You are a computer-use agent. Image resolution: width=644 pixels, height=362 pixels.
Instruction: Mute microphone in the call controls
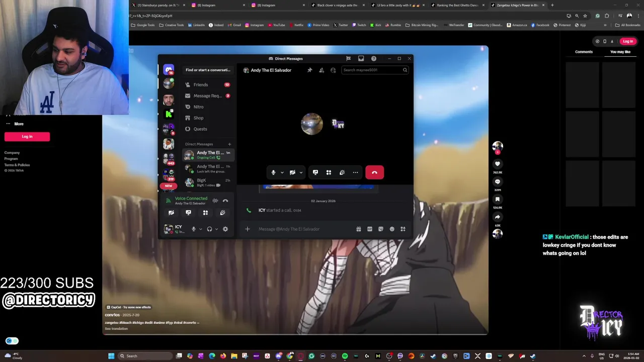click(x=273, y=172)
